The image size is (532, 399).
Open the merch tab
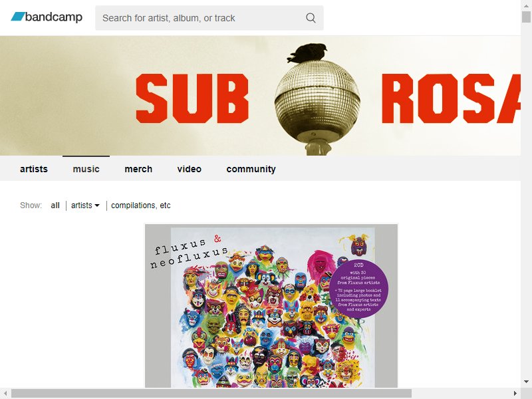(x=138, y=169)
